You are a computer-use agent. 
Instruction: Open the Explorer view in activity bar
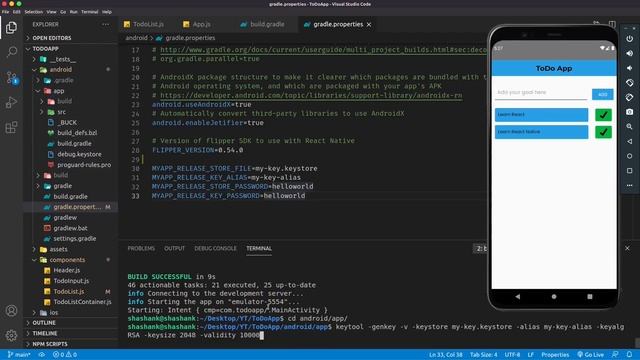(x=11, y=27)
